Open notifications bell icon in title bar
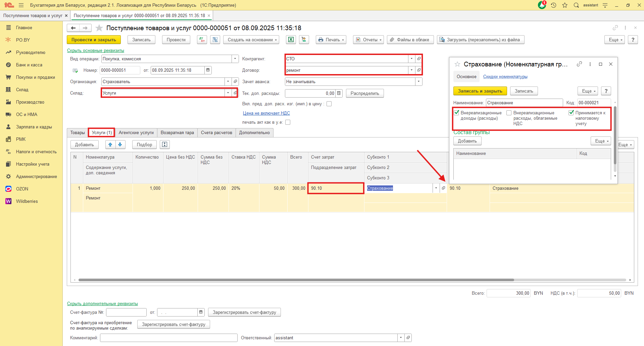This screenshot has height=346, width=644. (542, 5)
